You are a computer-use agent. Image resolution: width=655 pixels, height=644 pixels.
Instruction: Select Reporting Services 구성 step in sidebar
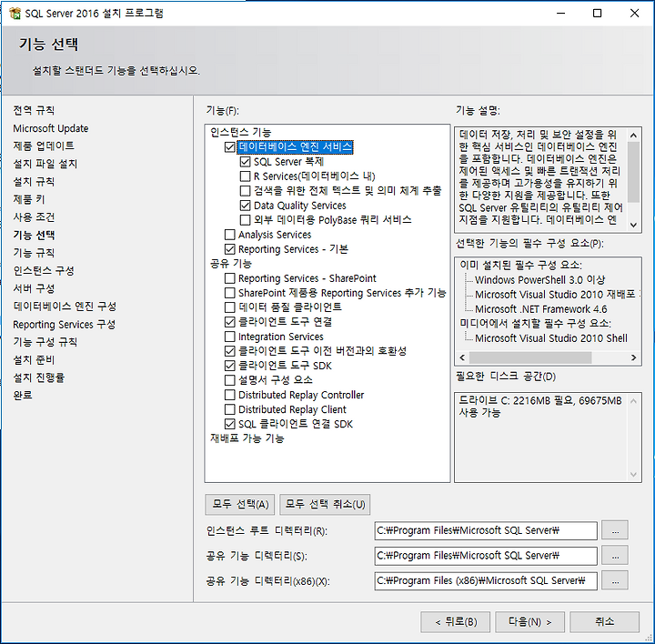coord(65,324)
